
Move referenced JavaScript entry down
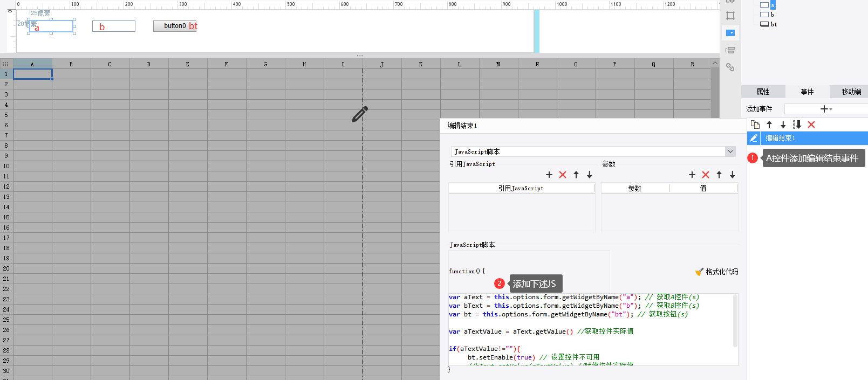(x=590, y=175)
